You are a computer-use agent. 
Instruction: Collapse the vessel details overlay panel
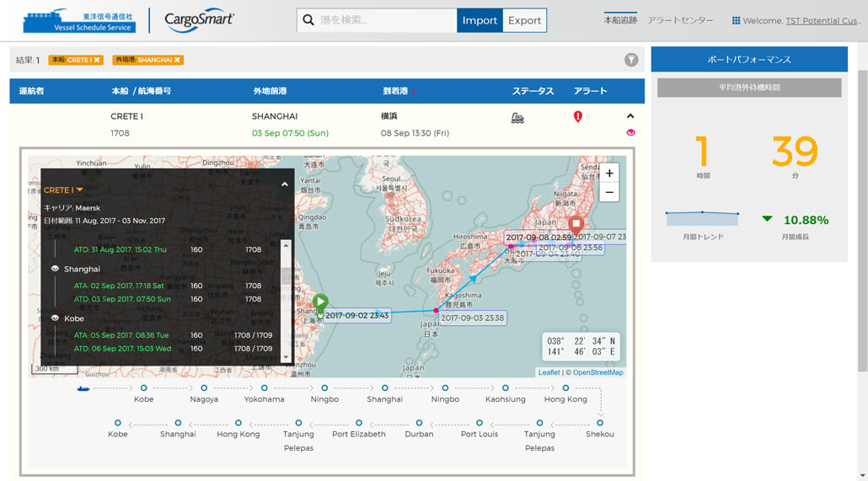(x=284, y=184)
